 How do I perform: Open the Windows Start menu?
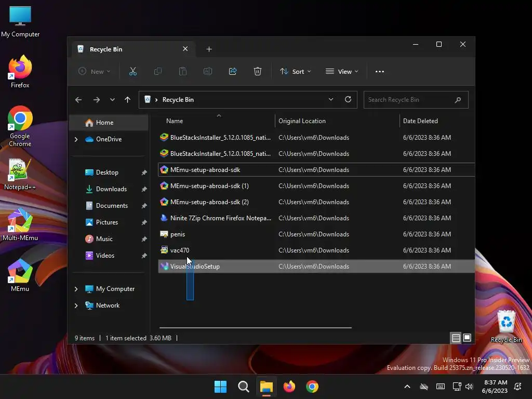[x=220, y=387]
